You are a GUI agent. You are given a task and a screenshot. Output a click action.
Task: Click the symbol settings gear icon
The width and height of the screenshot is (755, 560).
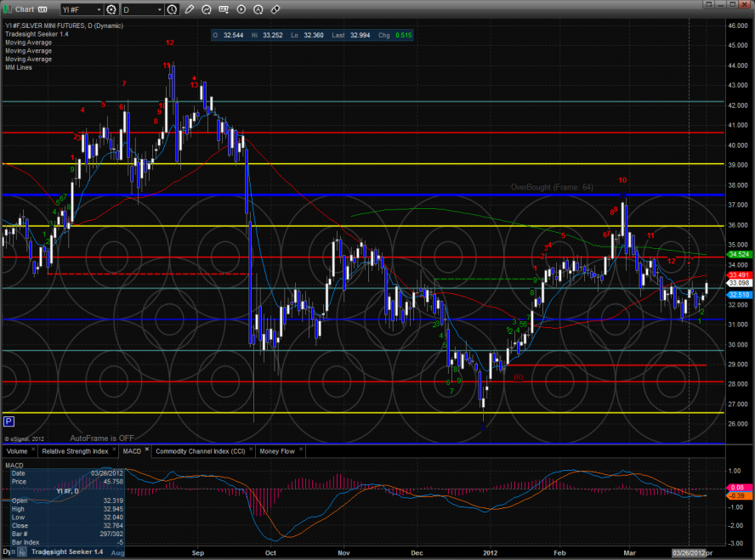coord(111,10)
